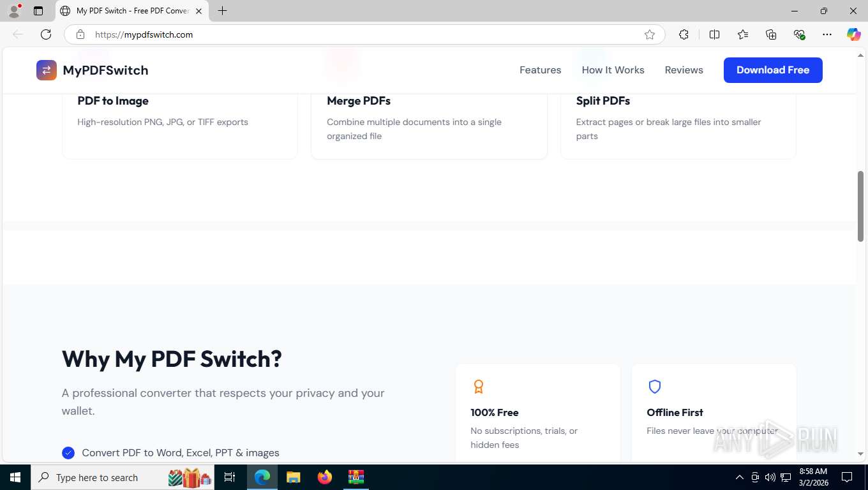The height and width of the screenshot is (490, 868).
Task: Open the Tab actions menu icon
Action: point(38,11)
